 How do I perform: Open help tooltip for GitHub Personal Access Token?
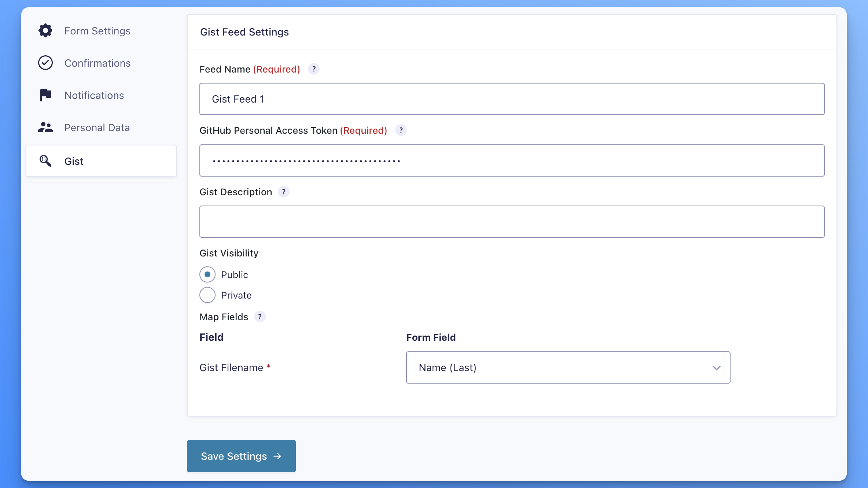[401, 130]
